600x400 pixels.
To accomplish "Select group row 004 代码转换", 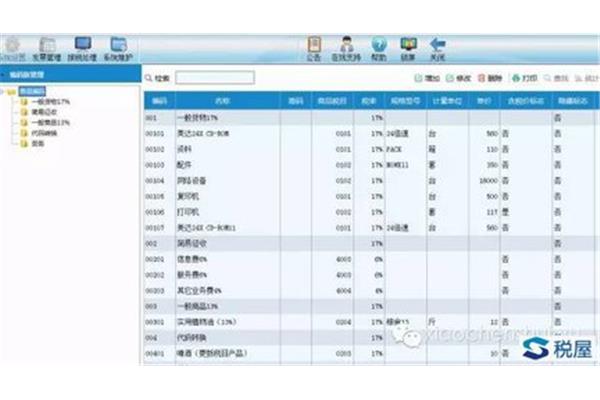I will click(370, 338).
